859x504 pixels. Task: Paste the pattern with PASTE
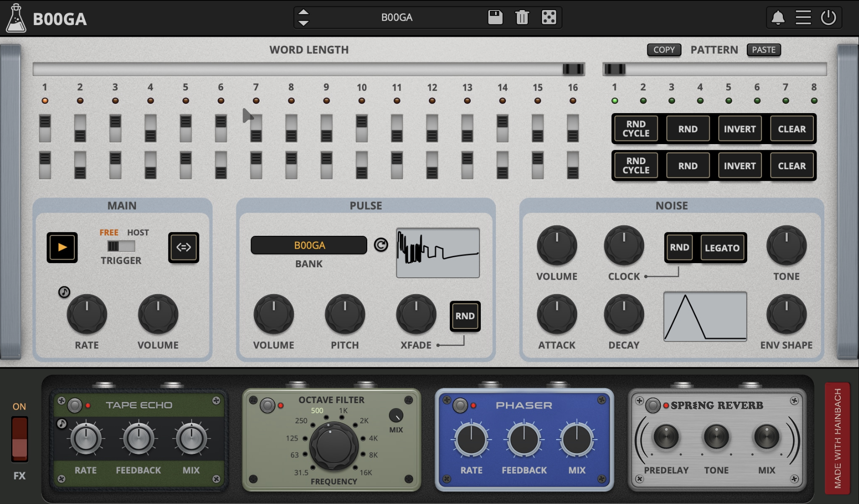click(764, 50)
